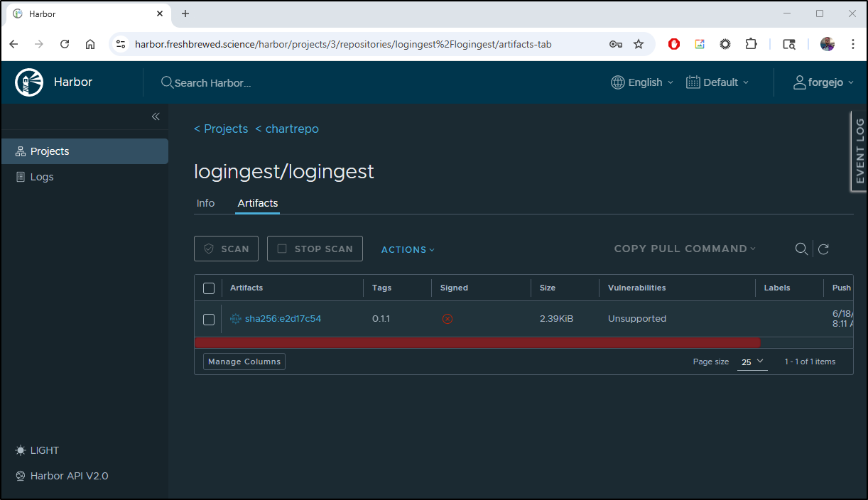Click the Harbor lighthouse logo

pyautogui.click(x=29, y=82)
